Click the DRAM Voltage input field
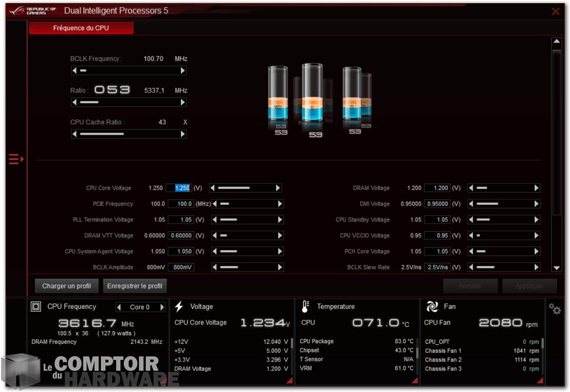The height and width of the screenshot is (392, 570). point(437,188)
